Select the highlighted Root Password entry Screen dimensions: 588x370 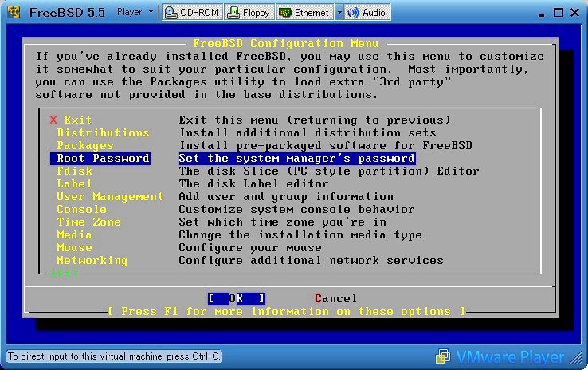103,158
